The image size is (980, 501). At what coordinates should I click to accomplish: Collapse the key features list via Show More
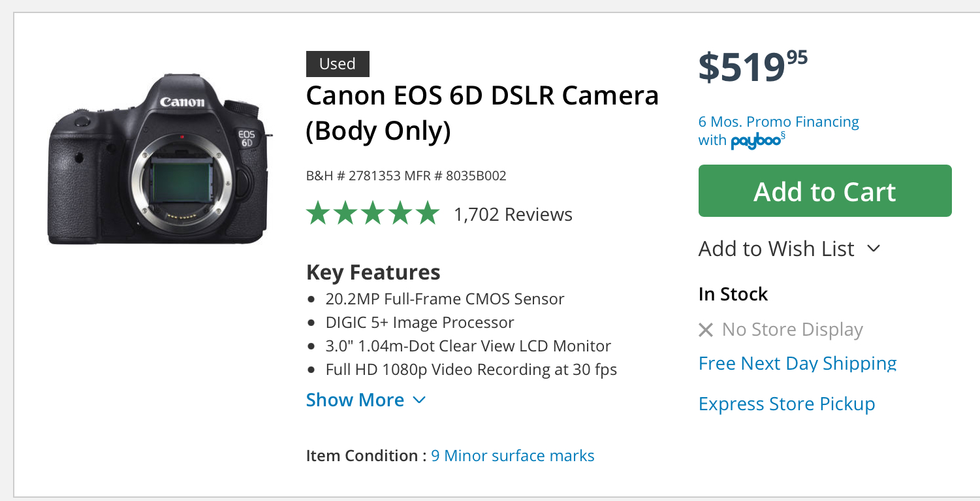pos(356,400)
